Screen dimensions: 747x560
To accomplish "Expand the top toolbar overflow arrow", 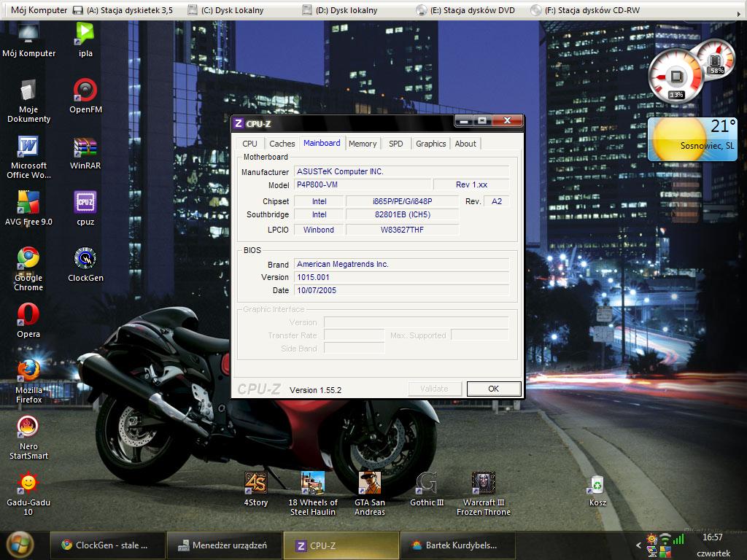I will coord(740,15).
